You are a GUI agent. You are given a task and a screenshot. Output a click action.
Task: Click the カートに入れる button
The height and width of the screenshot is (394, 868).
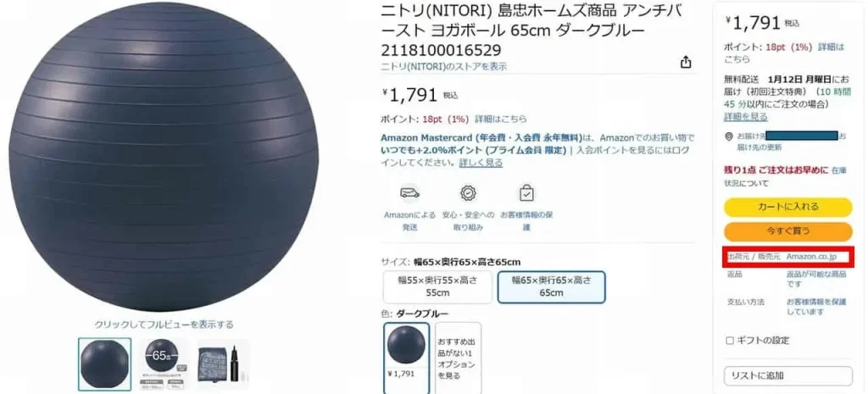tap(788, 207)
